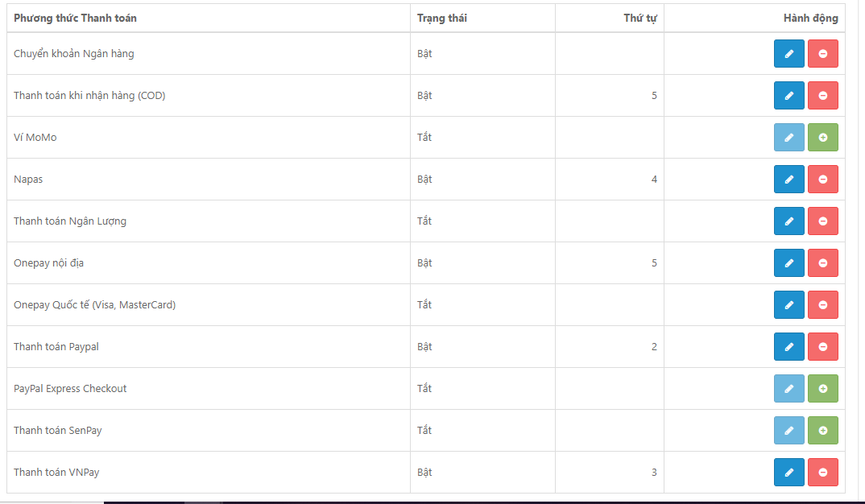Edit Thanh toán VNPay settings

788,473
